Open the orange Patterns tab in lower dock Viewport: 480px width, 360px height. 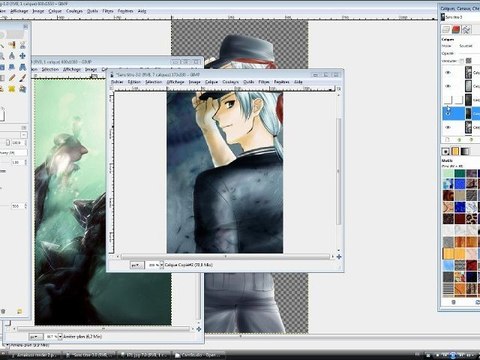point(455,152)
